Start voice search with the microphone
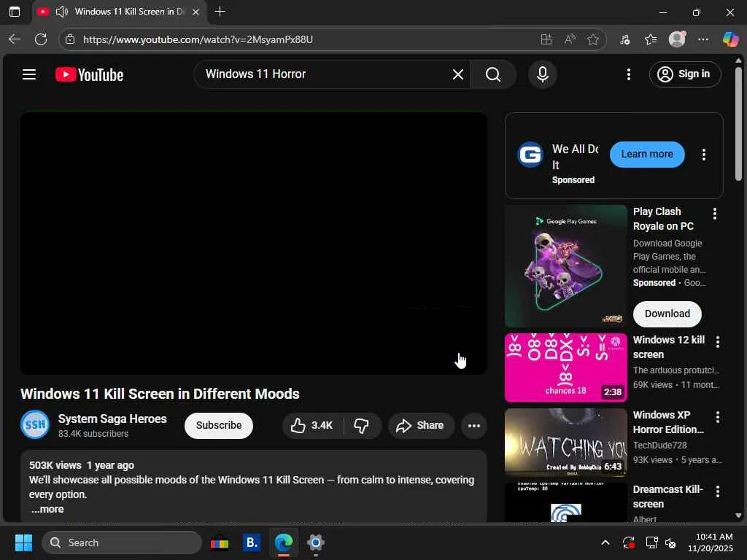This screenshot has width=747, height=560. 543,74
